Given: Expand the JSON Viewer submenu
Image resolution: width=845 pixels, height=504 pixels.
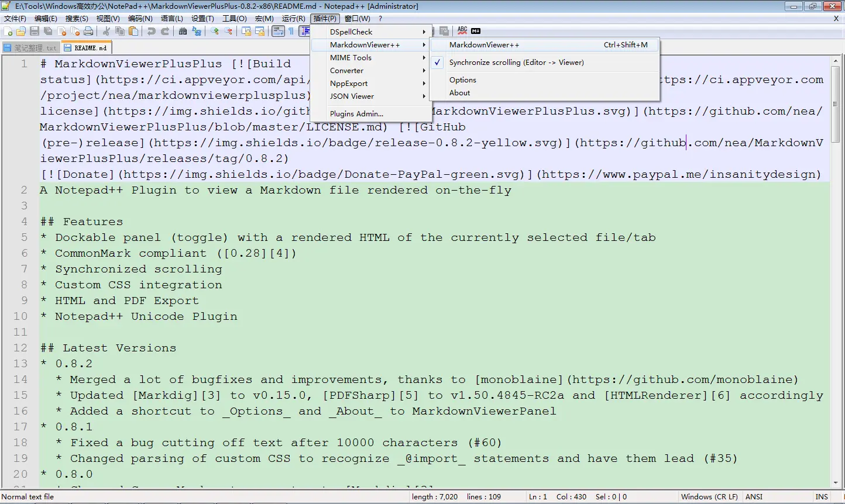Looking at the screenshot, I should pos(371,96).
